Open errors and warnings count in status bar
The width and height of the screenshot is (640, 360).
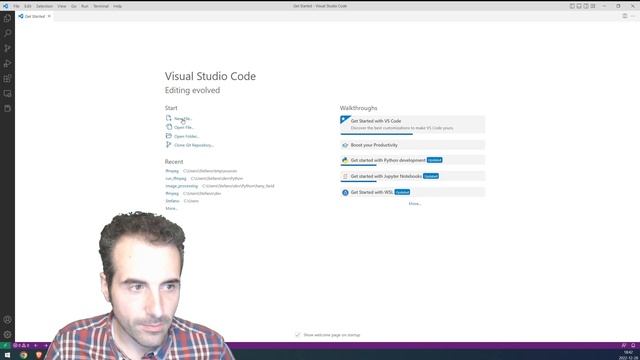point(21,345)
